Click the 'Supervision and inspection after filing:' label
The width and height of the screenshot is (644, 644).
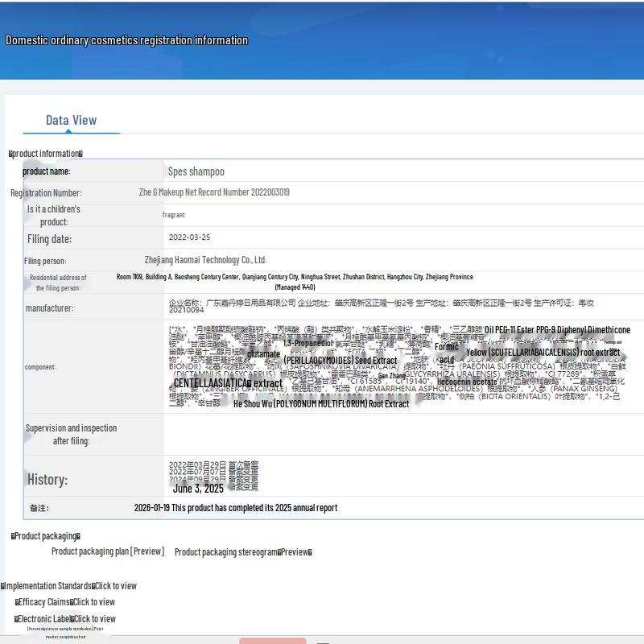(x=71, y=434)
